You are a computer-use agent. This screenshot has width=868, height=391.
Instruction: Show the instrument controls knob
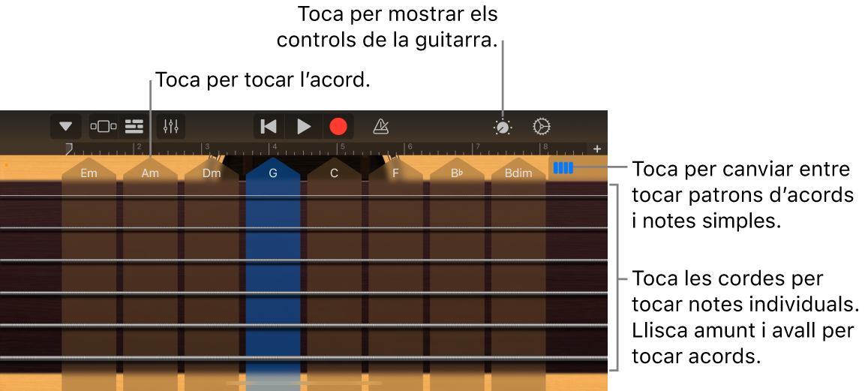pyautogui.click(x=503, y=127)
